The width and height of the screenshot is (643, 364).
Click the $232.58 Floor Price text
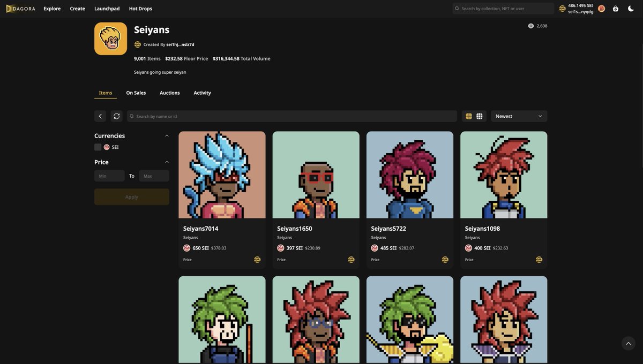[x=186, y=59]
